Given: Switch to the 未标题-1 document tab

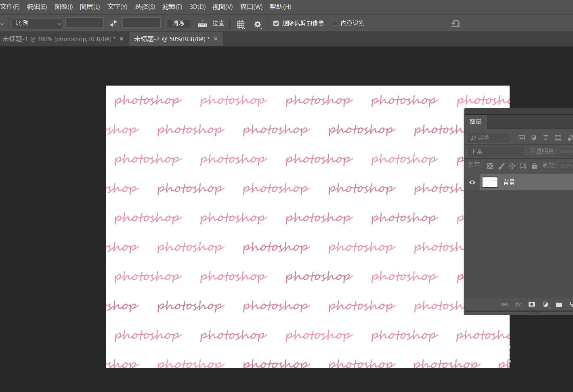Looking at the screenshot, I should click(59, 39).
